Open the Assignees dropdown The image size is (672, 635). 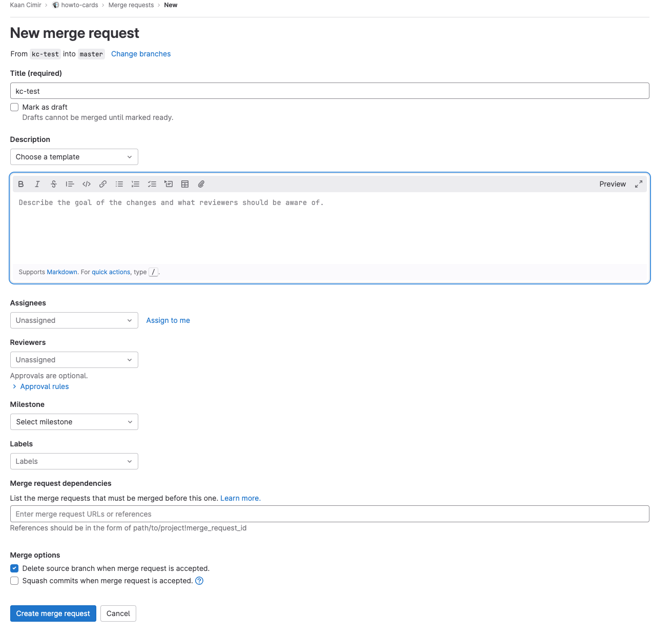[x=74, y=320]
